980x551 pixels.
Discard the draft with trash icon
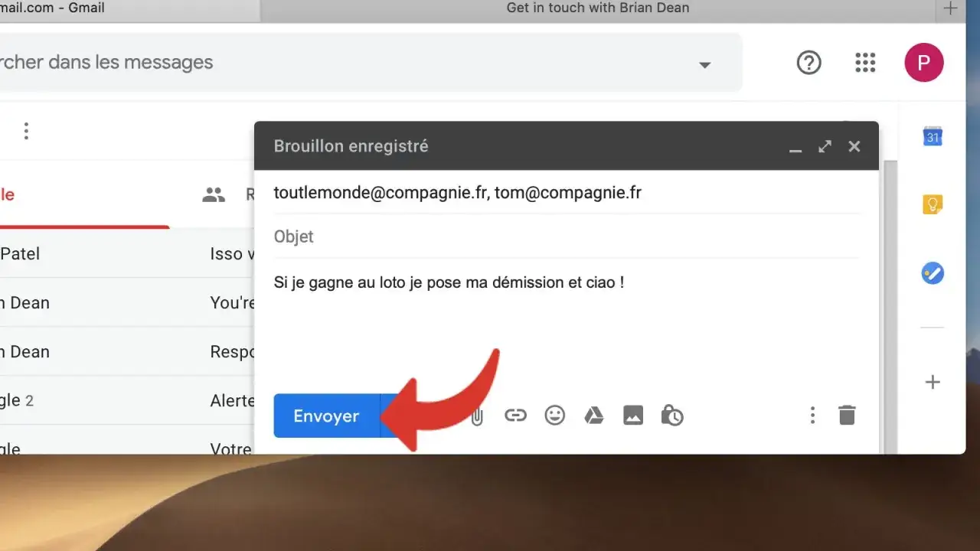(847, 416)
